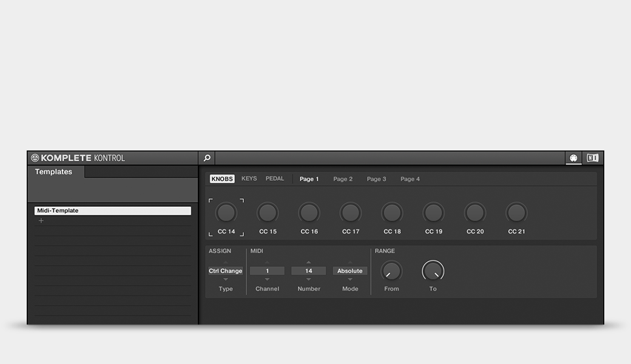Select the CC 20 knob

coord(475,212)
